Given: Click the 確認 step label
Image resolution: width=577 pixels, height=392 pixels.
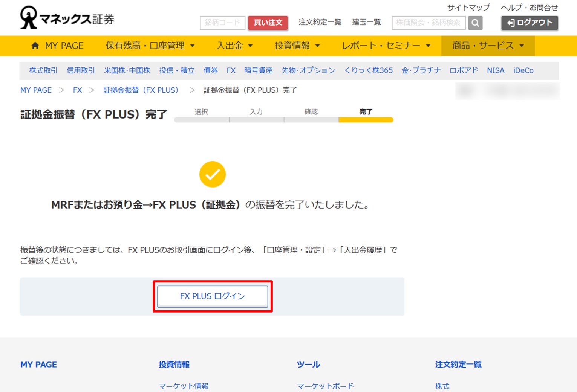Looking at the screenshot, I should coord(311,112).
